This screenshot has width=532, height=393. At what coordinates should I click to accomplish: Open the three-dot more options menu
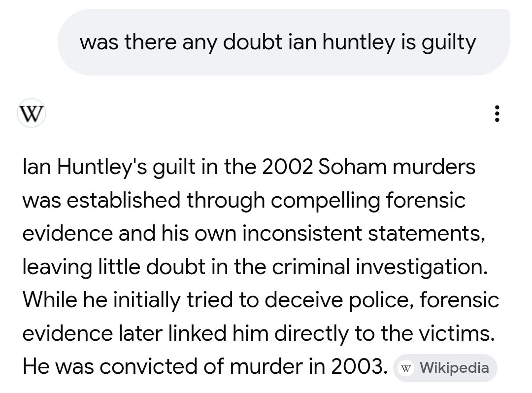[498, 114]
